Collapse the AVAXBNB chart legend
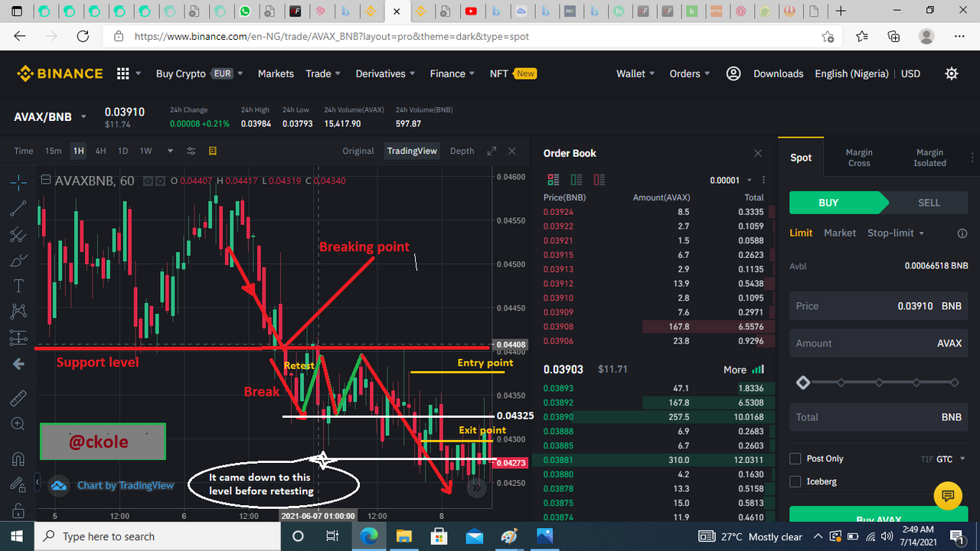980x551 pixels. tap(47, 181)
